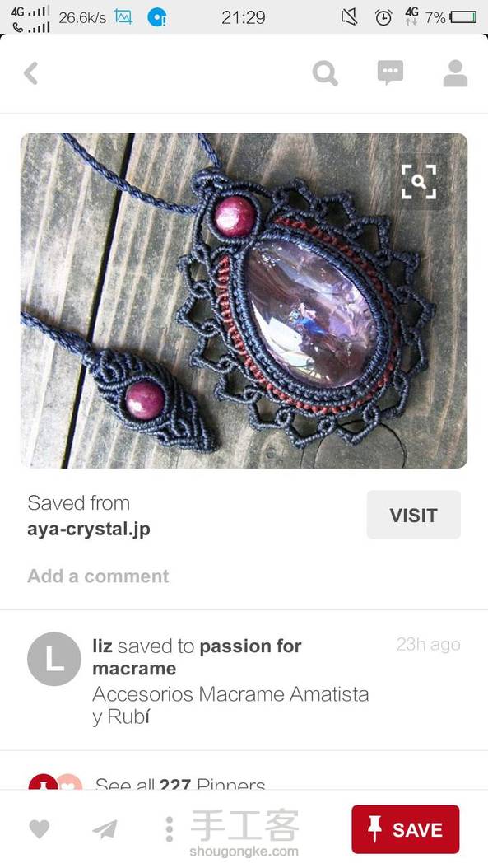Screen dimensions: 488x868
Task: Open the search magnifier icon
Action: pyautogui.click(x=325, y=73)
